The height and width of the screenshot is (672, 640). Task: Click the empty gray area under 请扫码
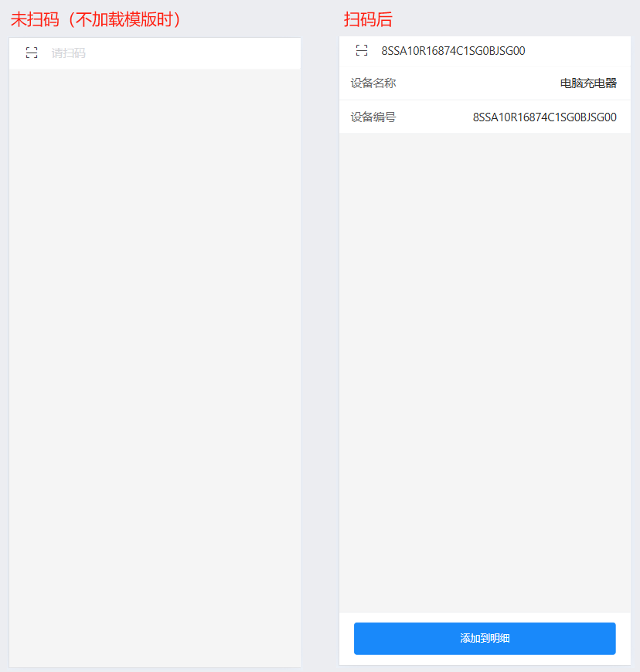pyautogui.click(x=155, y=368)
